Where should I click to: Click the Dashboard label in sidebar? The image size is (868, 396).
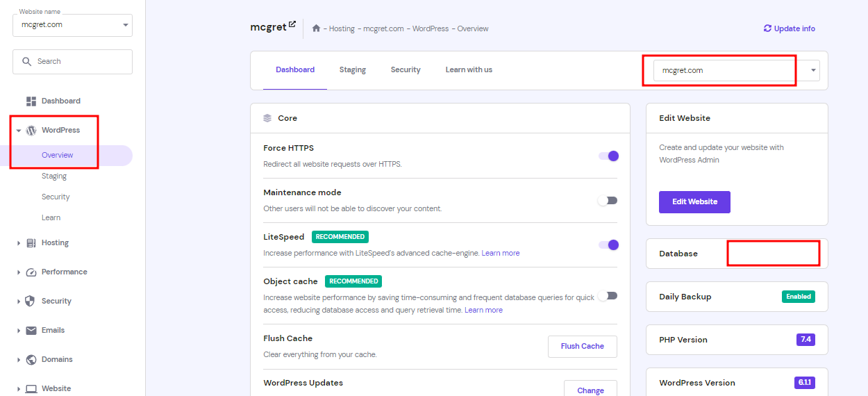[x=61, y=101]
